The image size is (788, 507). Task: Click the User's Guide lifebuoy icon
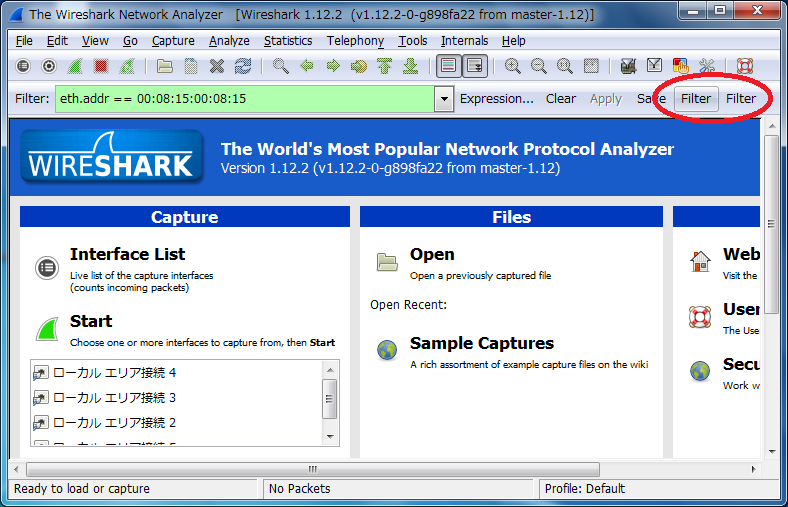(700, 317)
